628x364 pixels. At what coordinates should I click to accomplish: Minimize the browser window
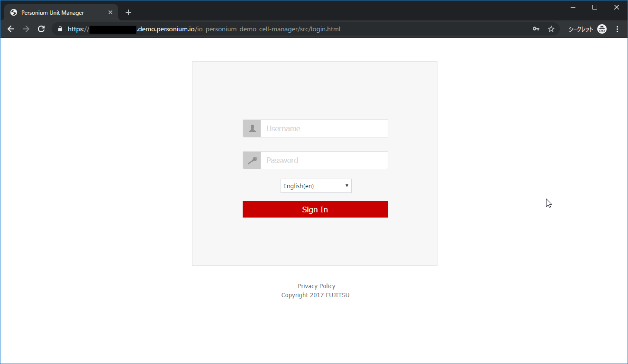pyautogui.click(x=573, y=7)
